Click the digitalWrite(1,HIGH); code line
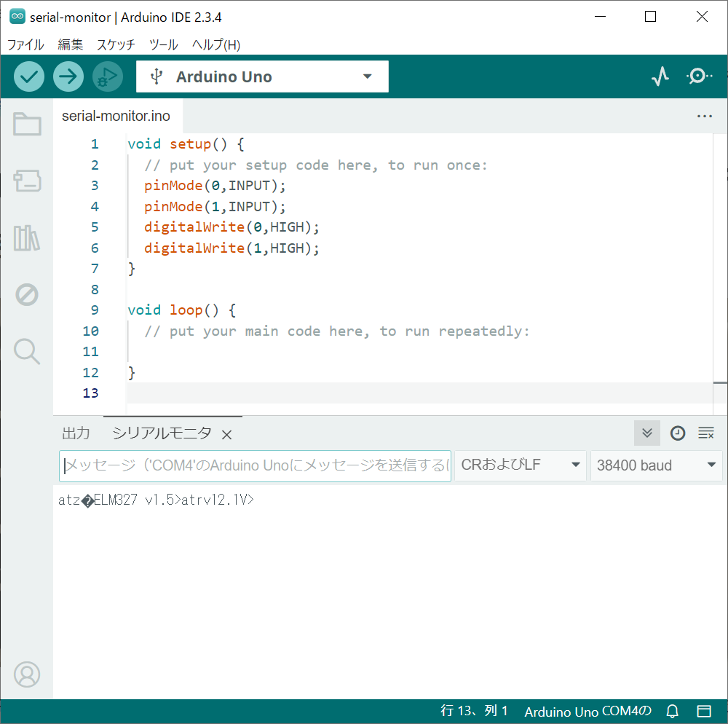Image resolution: width=728 pixels, height=724 pixels. 232,248
